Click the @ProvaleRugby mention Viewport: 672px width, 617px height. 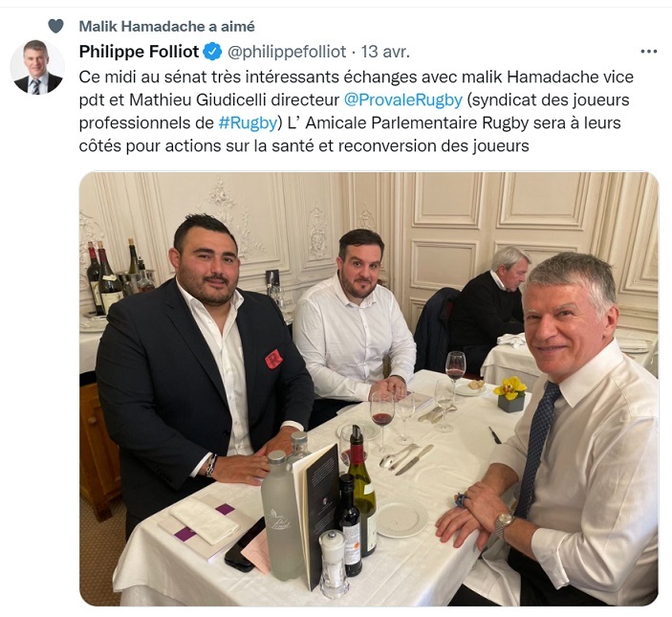tap(402, 99)
